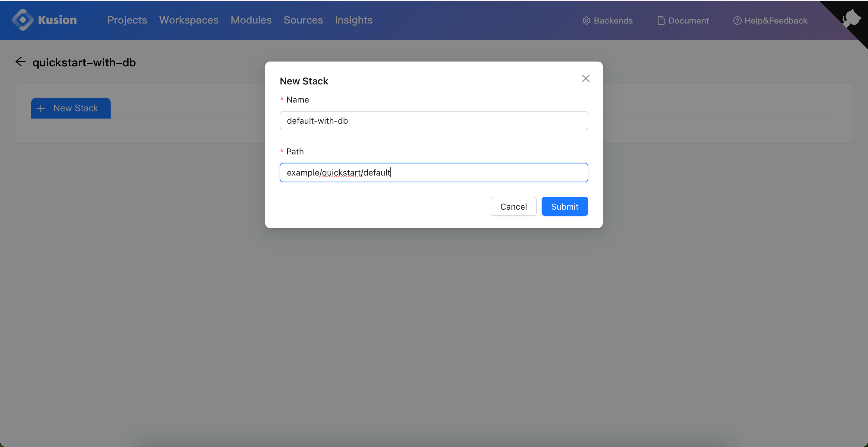Screen dimensions: 868x447
Task: Open the Sources section
Action: pos(303,20)
